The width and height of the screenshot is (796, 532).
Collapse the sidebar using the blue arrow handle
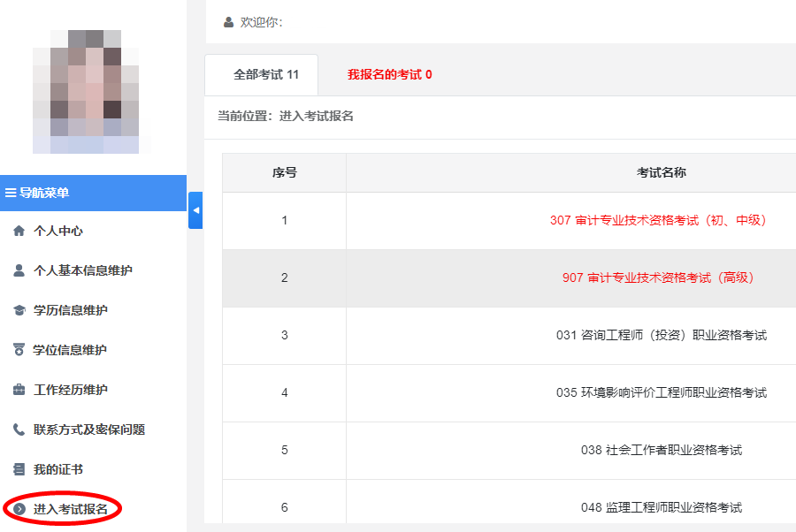(195, 210)
